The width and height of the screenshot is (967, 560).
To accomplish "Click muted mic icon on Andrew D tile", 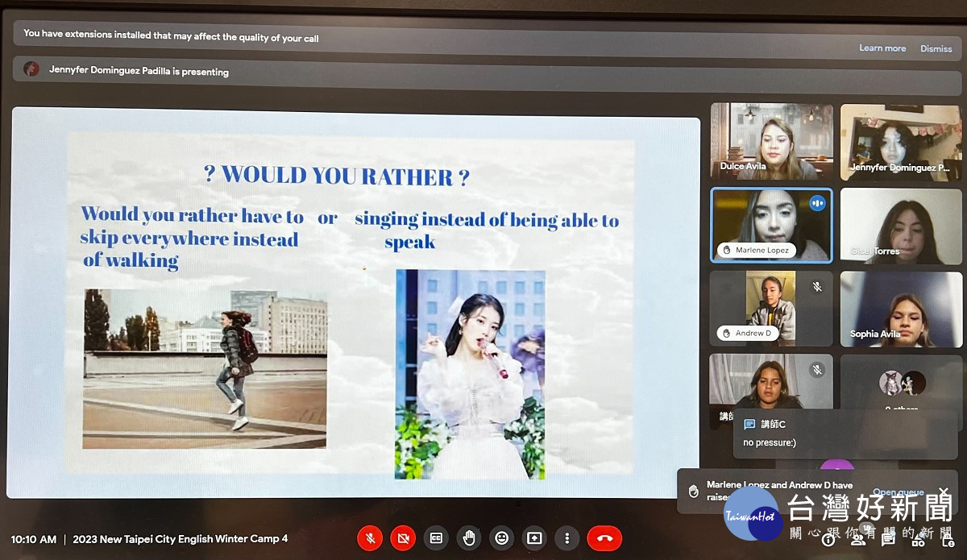I will click(817, 287).
